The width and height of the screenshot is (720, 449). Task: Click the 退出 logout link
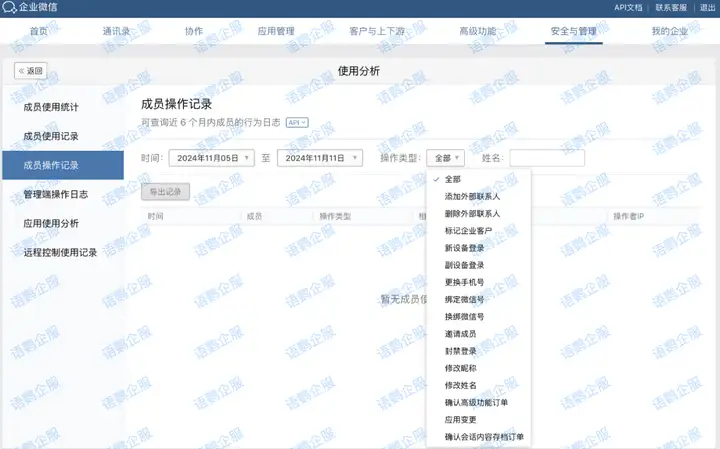pos(707,8)
